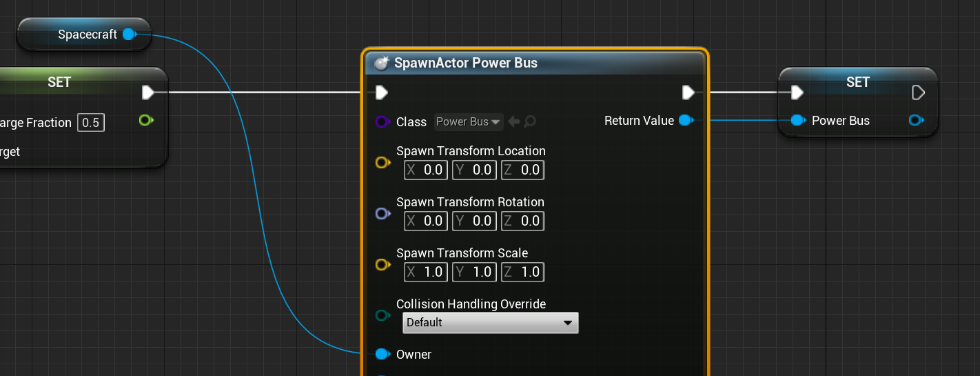
Task: Browse to Power Bus class with magnifier icon
Action: point(530,122)
